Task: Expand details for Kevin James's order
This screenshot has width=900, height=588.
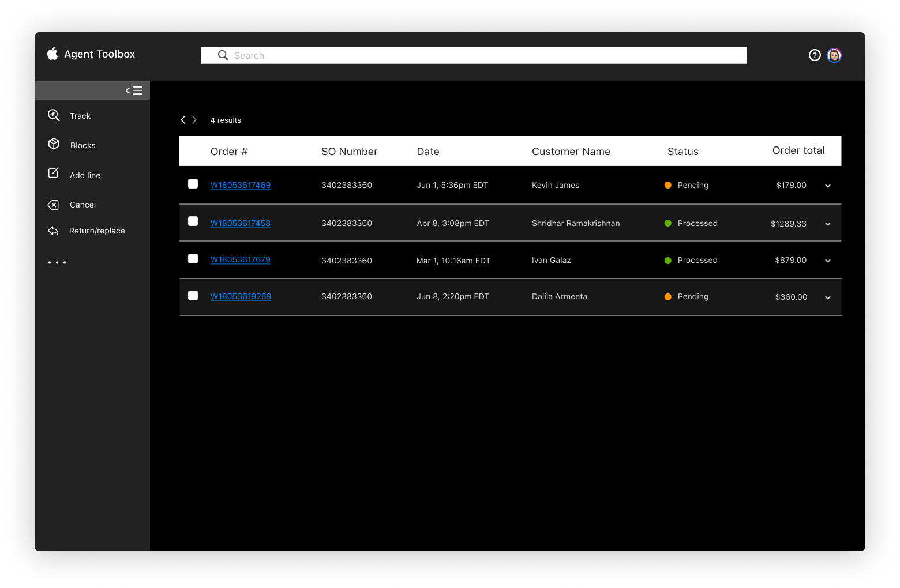Action: [x=827, y=186]
